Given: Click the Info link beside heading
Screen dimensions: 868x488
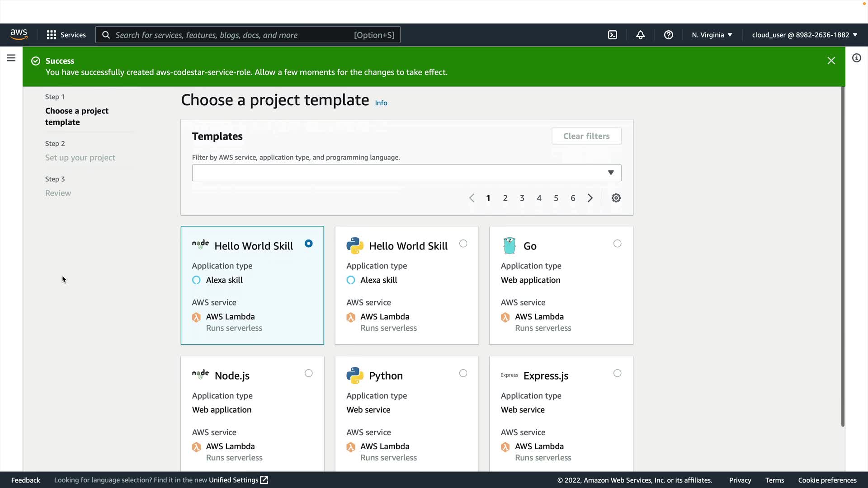Looking at the screenshot, I should tap(381, 103).
